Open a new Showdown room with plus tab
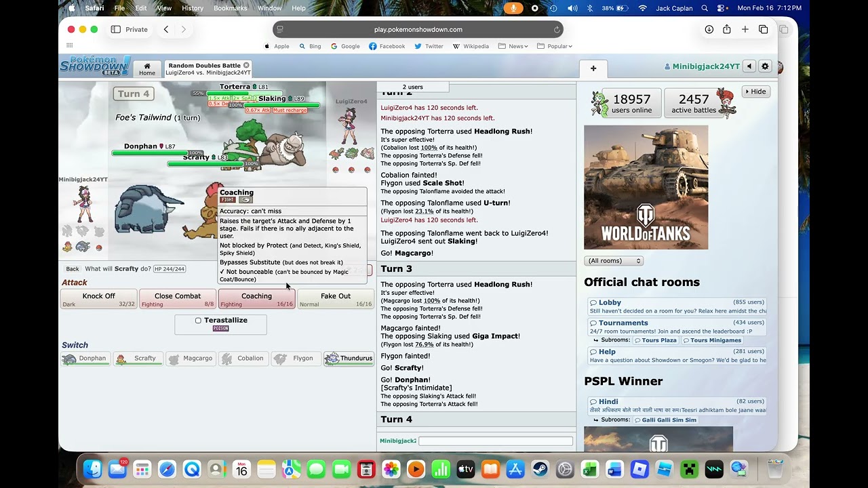The width and height of the screenshot is (868, 488). click(x=593, y=68)
